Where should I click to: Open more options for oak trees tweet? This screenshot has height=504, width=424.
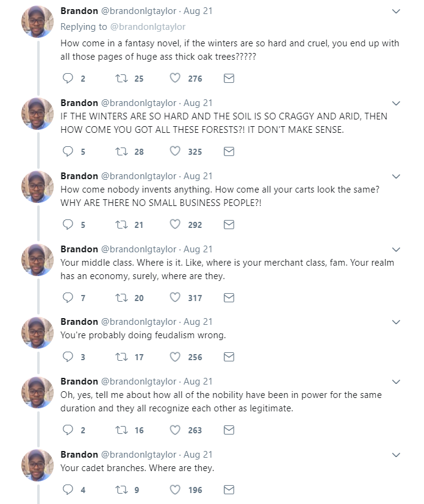[x=396, y=12]
